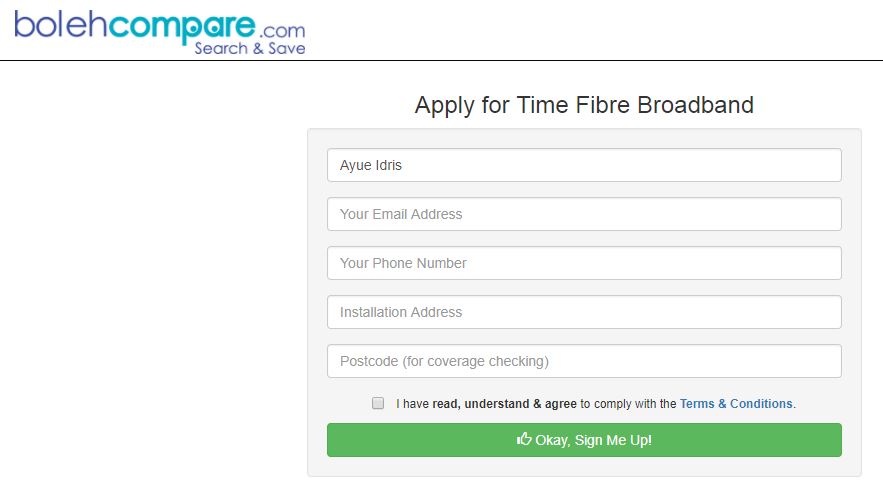Image resolution: width=883 pixels, height=501 pixels.
Task: Select the Your Phone Number field
Action: point(584,263)
